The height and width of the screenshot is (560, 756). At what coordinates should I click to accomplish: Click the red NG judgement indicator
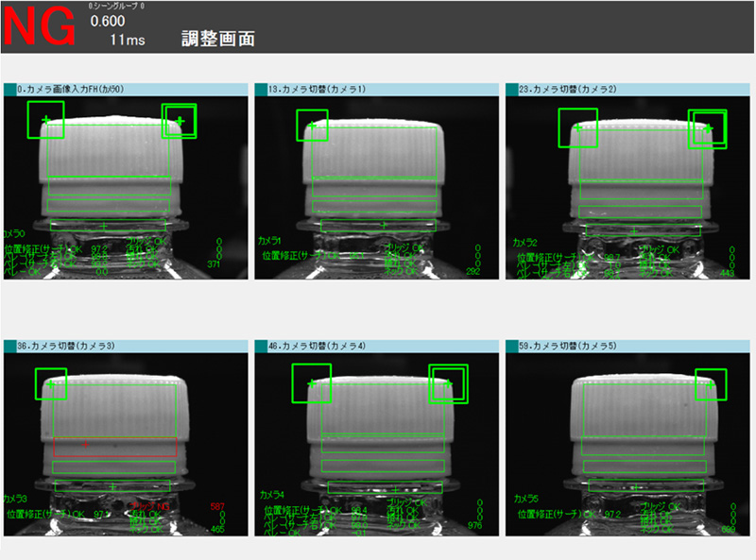click(x=39, y=27)
